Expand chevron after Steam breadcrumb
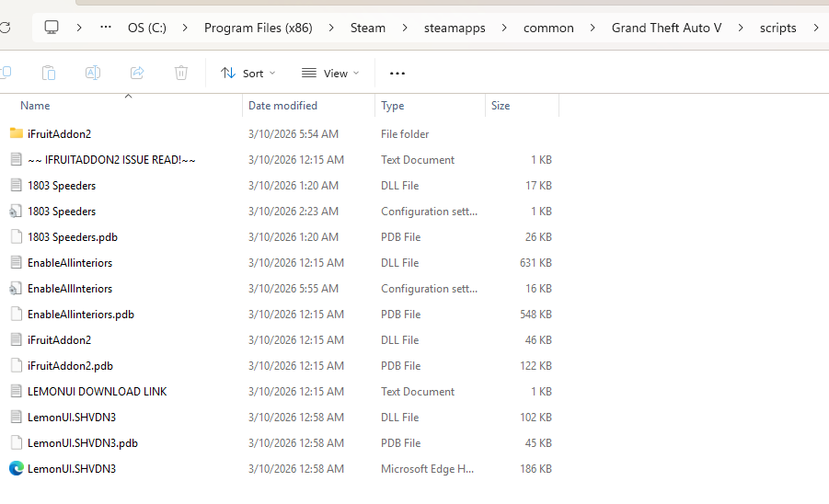 coord(405,28)
